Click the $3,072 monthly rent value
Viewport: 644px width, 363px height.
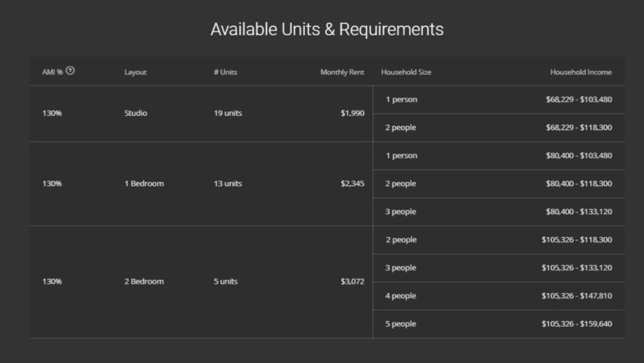click(x=352, y=282)
